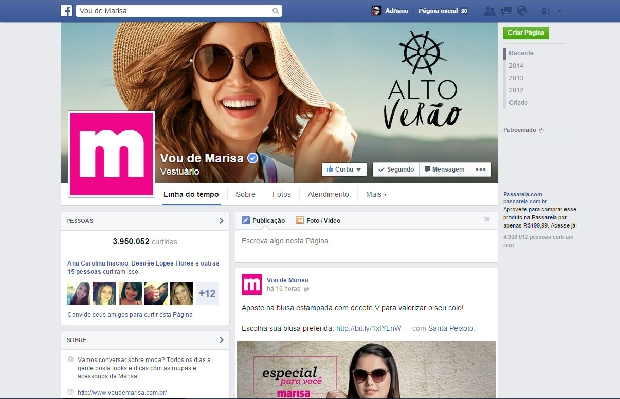Switch to the Sobre tab

coord(245,195)
